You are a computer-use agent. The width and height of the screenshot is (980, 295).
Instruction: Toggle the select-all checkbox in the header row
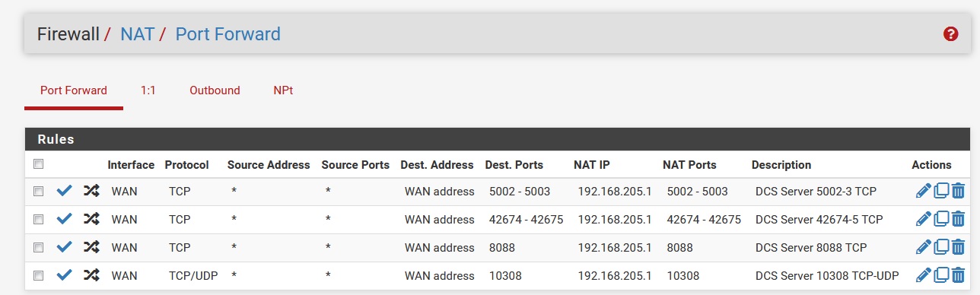click(x=39, y=164)
